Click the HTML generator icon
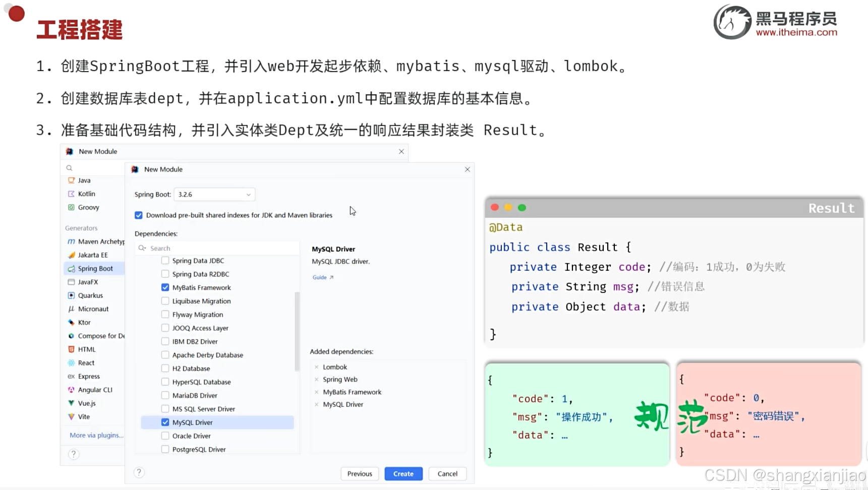The height and width of the screenshot is (490, 868). tap(71, 349)
